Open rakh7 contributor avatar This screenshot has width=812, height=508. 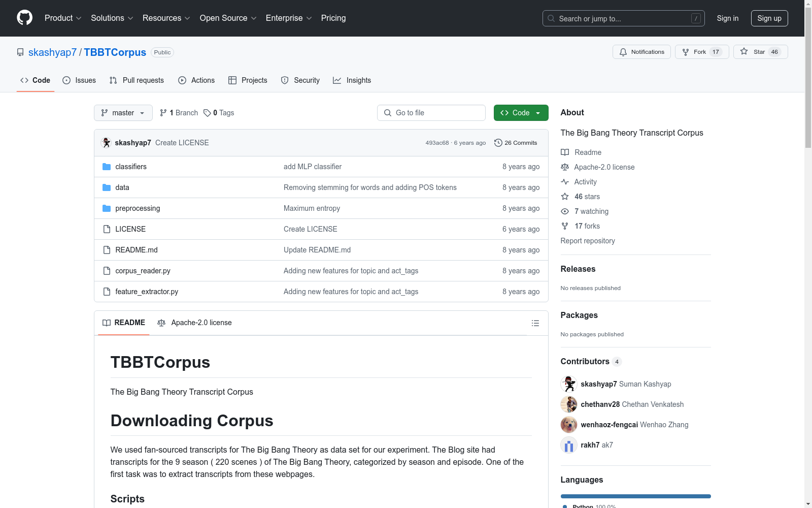pos(569,445)
